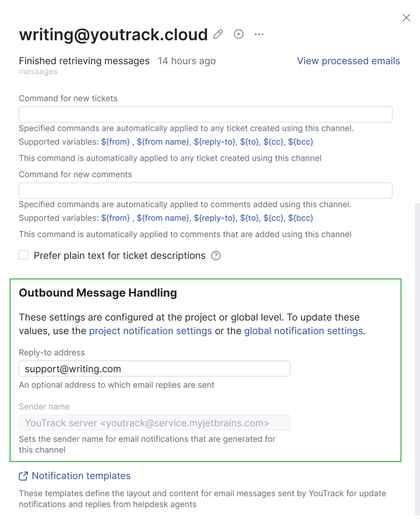Close the channel settings panel
Viewport: 420px width, 522px height.
pos(407,18)
